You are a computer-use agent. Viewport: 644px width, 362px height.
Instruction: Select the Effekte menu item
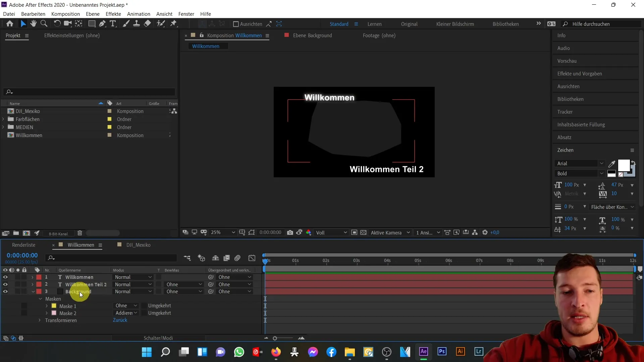pyautogui.click(x=113, y=14)
